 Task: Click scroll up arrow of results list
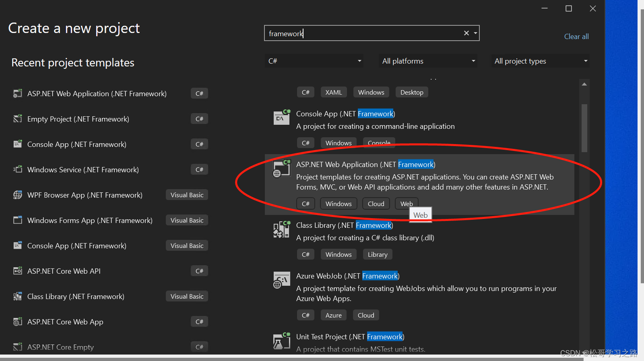(584, 84)
